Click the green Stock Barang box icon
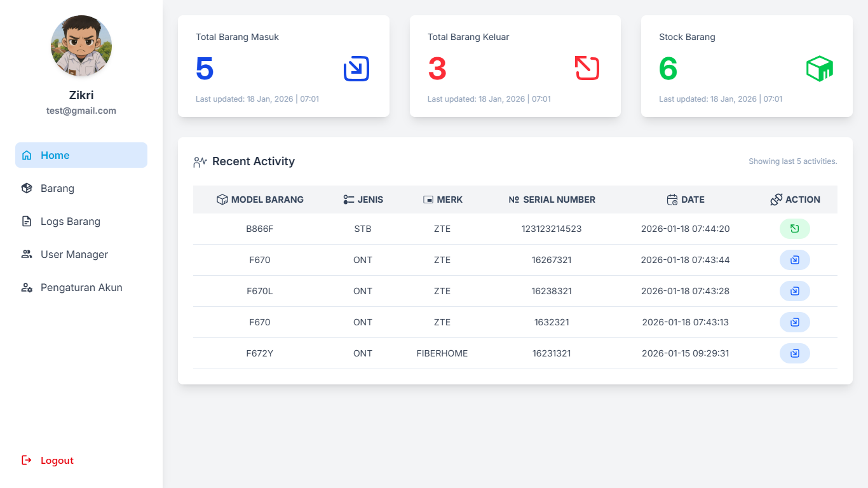The width and height of the screenshot is (868, 488). [819, 69]
